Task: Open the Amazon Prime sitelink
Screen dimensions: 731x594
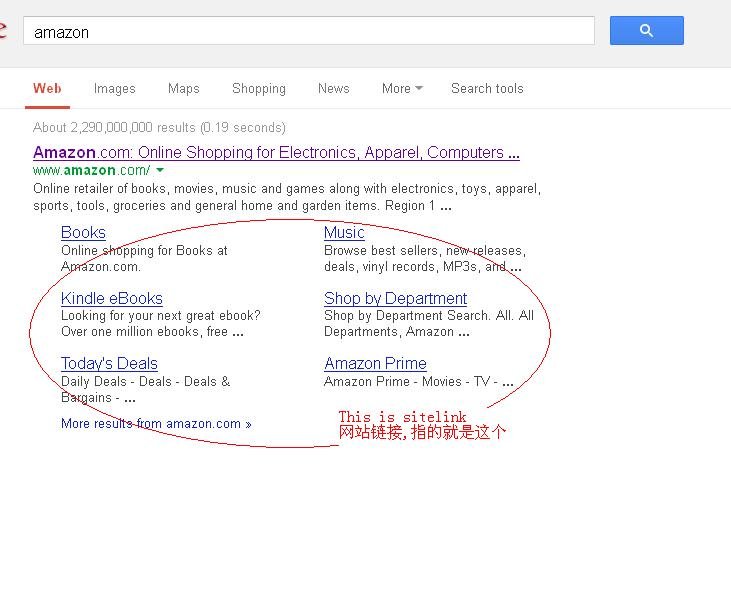Action: click(x=375, y=364)
